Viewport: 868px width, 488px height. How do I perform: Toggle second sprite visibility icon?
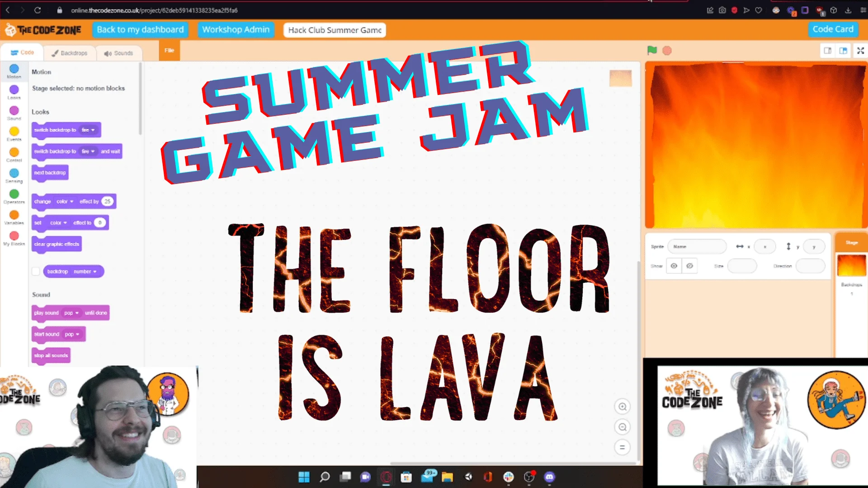[689, 266]
